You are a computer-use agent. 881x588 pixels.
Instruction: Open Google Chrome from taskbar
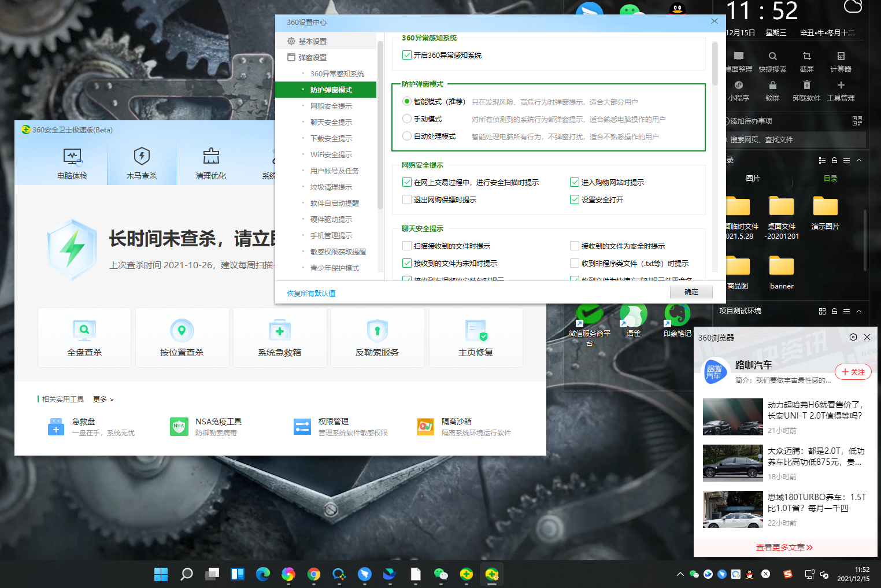[314, 574]
